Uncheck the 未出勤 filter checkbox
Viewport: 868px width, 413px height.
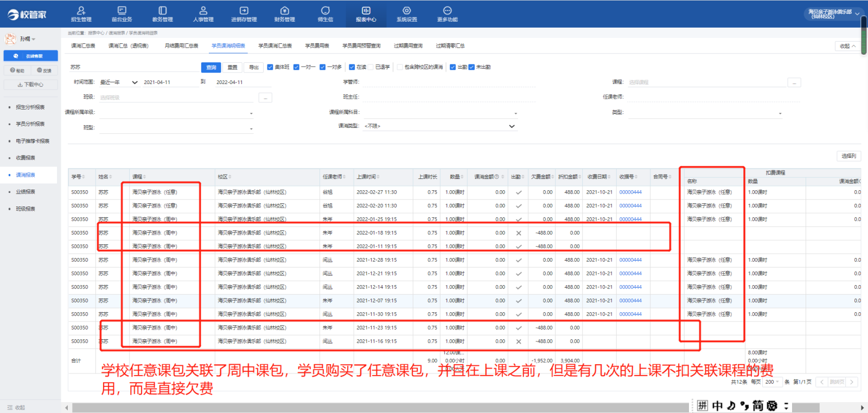click(471, 67)
